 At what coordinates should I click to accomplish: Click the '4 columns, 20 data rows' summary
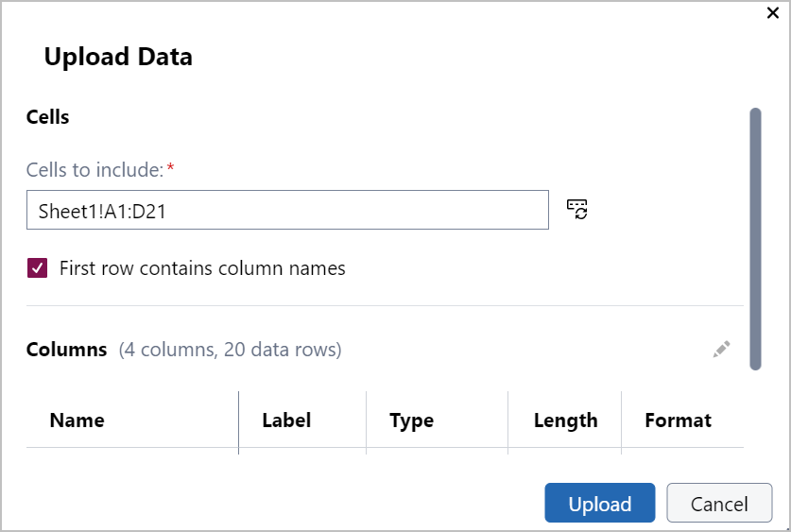tap(230, 350)
